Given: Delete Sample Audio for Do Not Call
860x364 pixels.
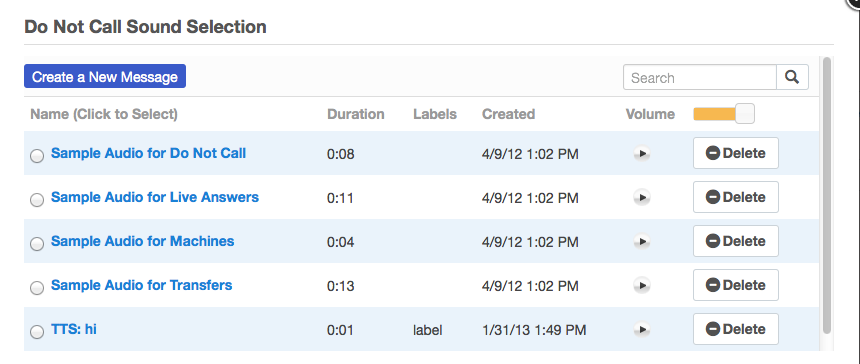Looking at the screenshot, I should (x=735, y=153).
